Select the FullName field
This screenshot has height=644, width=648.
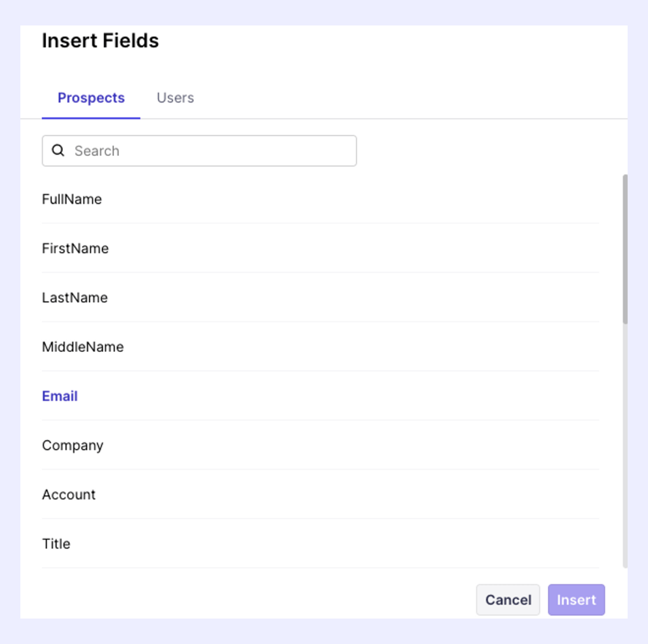[x=72, y=199]
